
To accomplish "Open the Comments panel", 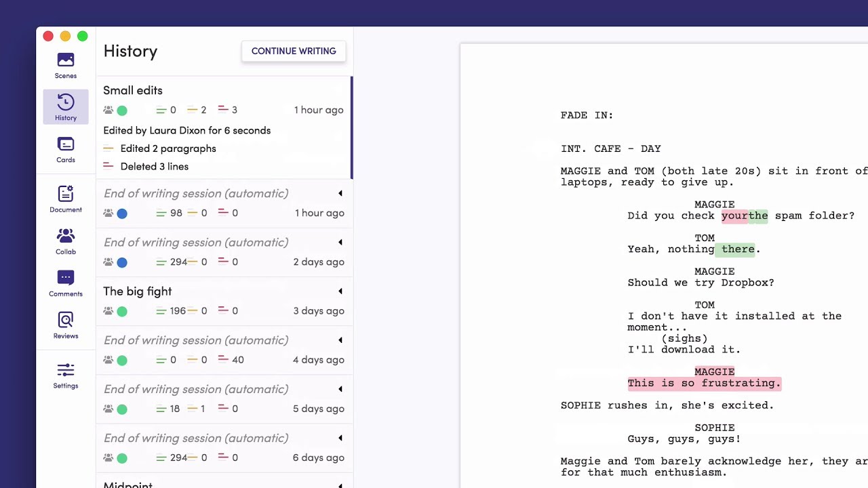I will tap(65, 283).
